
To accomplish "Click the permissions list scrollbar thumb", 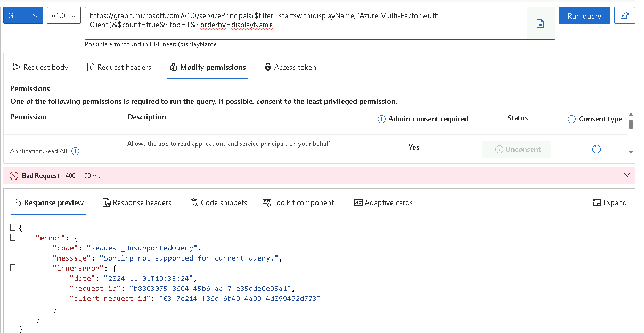I will coord(631,125).
